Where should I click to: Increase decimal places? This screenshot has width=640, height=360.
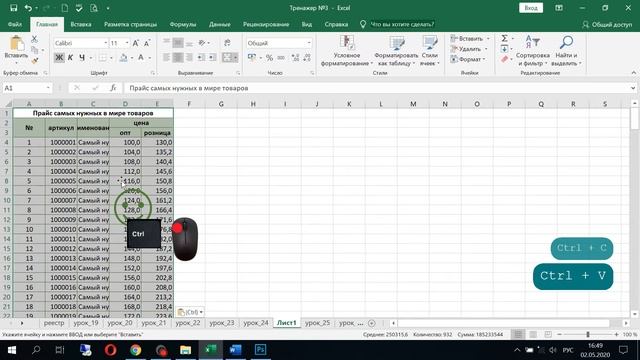[x=296, y=58]
